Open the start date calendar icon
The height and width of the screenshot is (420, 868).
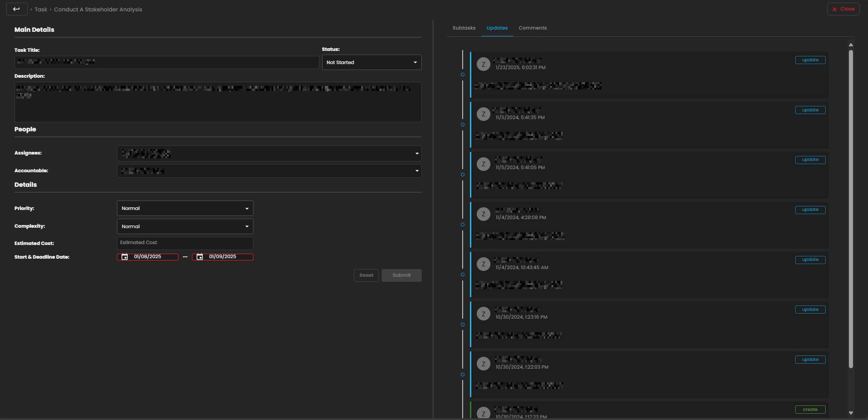pos(125,257)
